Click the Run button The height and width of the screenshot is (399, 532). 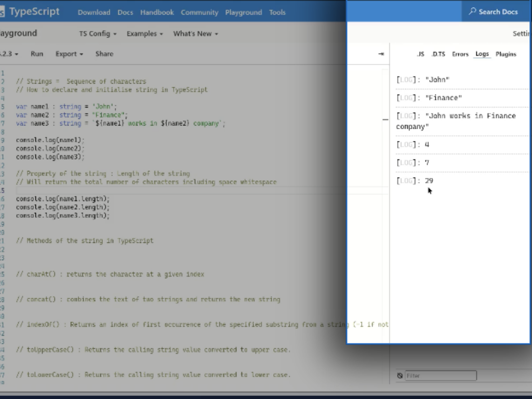point(36,54)
